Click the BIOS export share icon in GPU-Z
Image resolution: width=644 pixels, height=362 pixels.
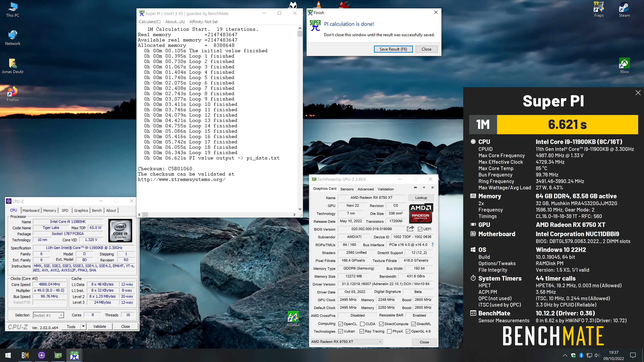410,229
